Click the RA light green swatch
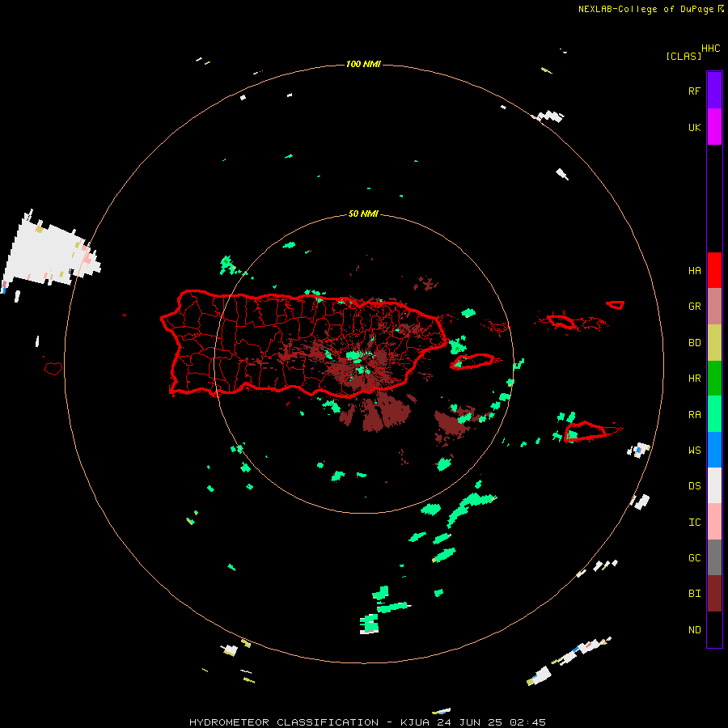Screen dimensions: 728x728 click(714, 414)
